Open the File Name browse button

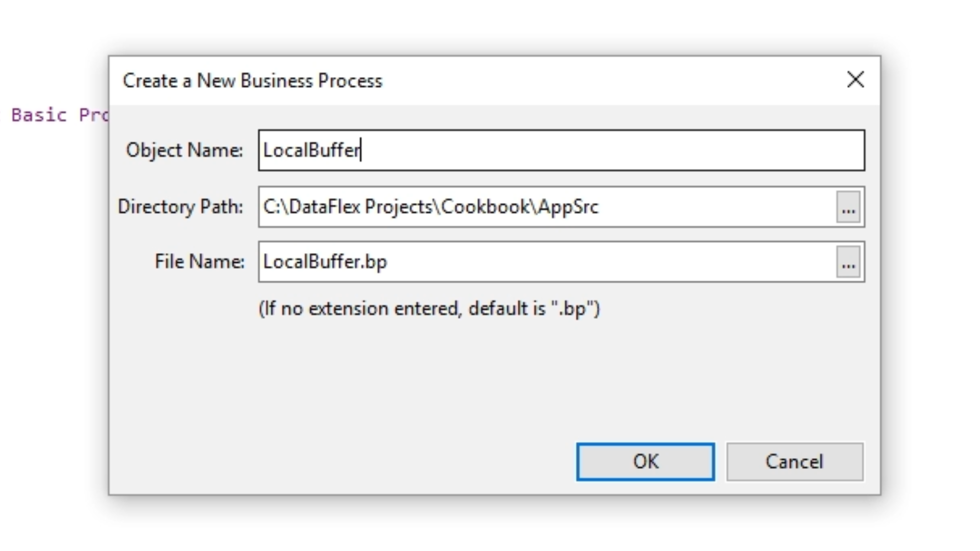[848, 262]
